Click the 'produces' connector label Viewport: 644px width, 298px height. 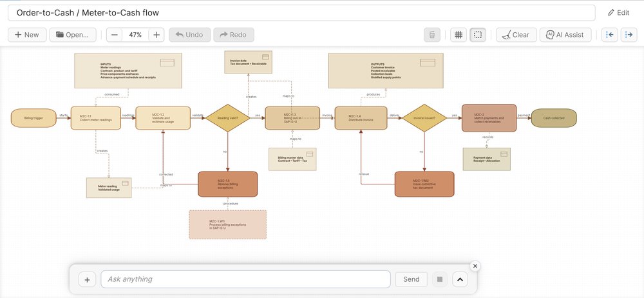pos(374,95)
